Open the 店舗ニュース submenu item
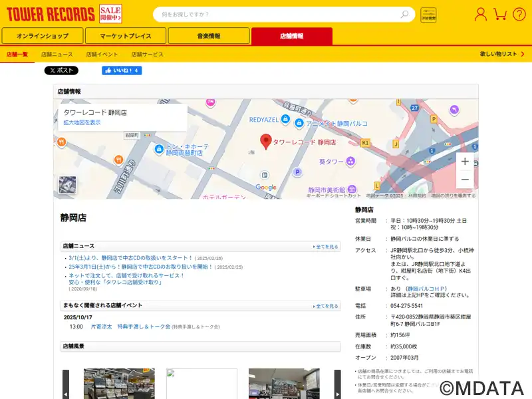Viewport: 532px width, 399px height. [57, 55]
